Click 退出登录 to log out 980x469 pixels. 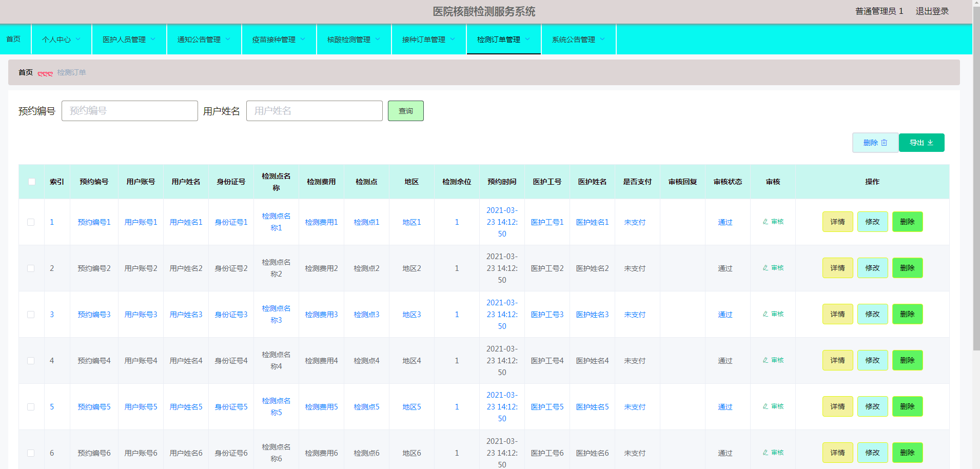(x=932, y=11)
